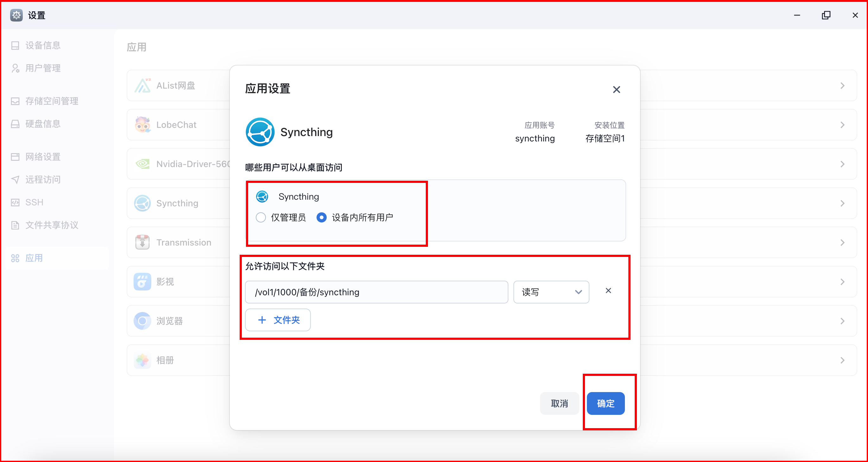Image resolution: width=868 pixels, height=462 pixels.
Task: Close the 应用设置 dialog with X
Action: click(x=616, y=90)
